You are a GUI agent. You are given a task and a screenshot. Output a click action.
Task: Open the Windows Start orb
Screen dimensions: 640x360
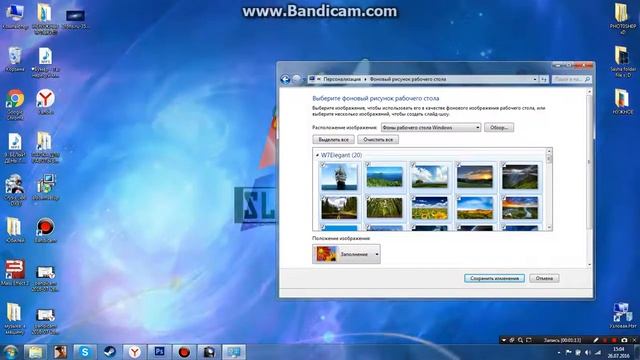(11, 352)
